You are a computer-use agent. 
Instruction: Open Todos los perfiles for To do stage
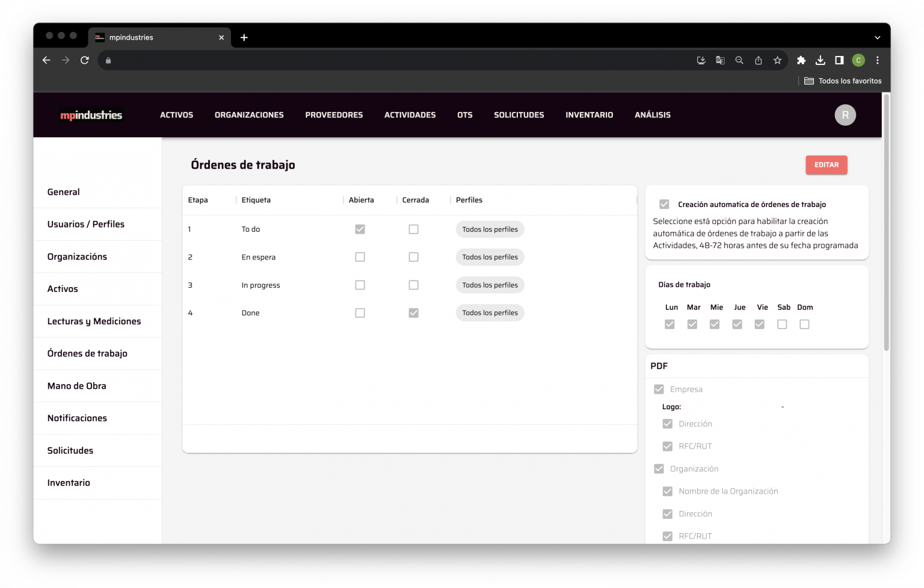490,229
